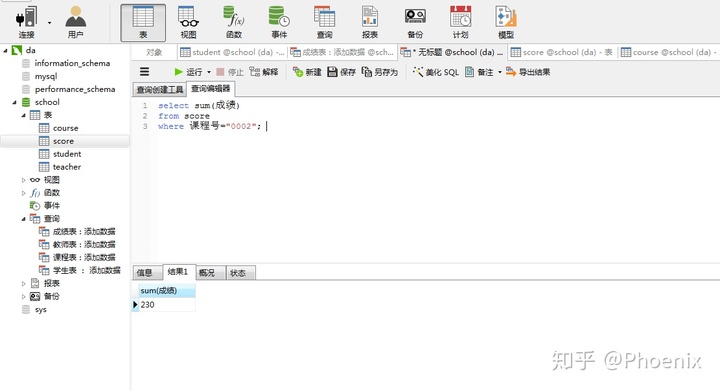The image size is (720, 391).
Task: Click 导出结果 export results button
Action: (528, 72)
